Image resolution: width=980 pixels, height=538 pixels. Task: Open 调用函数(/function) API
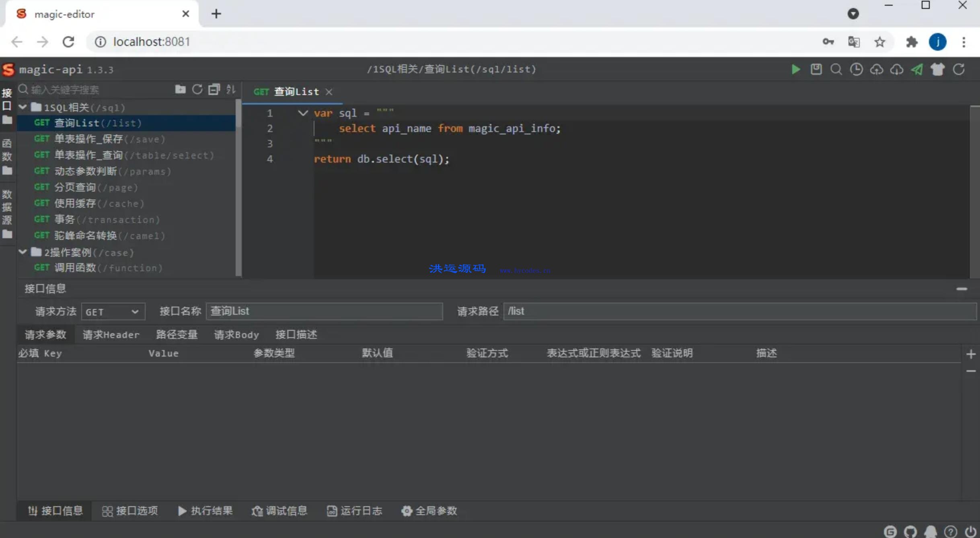tap(126, 268)
